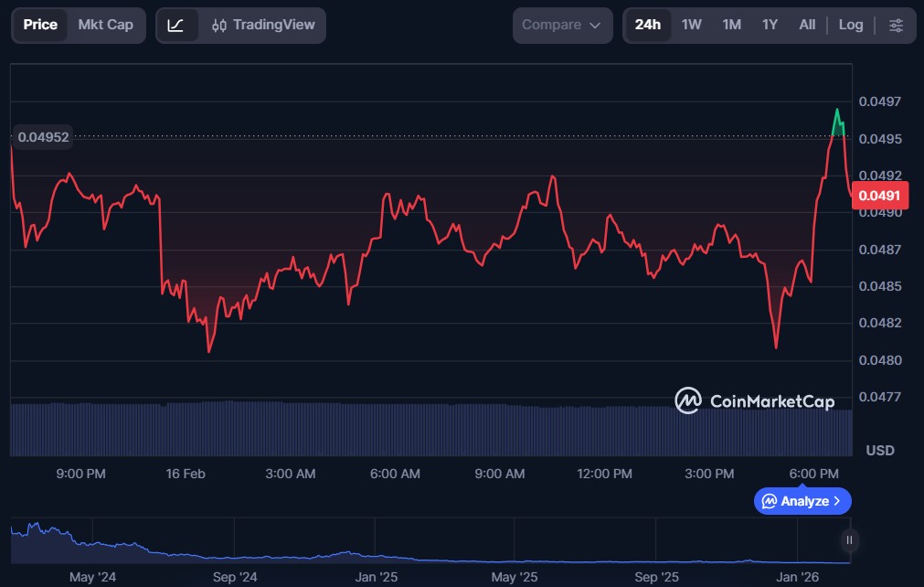Select the 24h time range
Screen dimensions: 924x587
coord(647,26)
